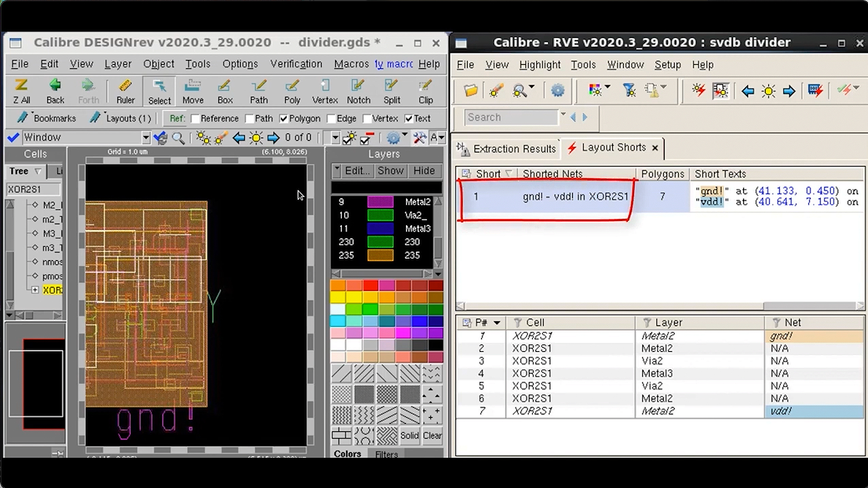Click the Hide button in the Layers panel
Image resolution: width=868 pixels, height=488 pixels.
(424, 171)
